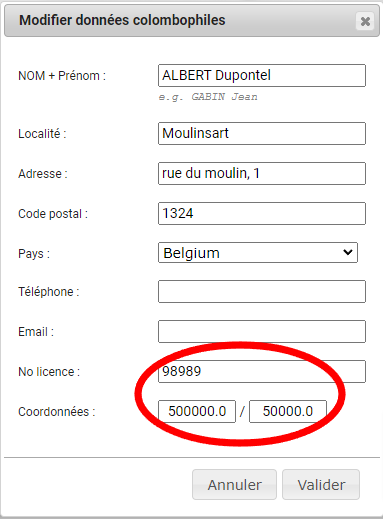Click the 'No licence :' label
Image resolution: width=383 pixels, height=519 pixels.
click(49, 372)
